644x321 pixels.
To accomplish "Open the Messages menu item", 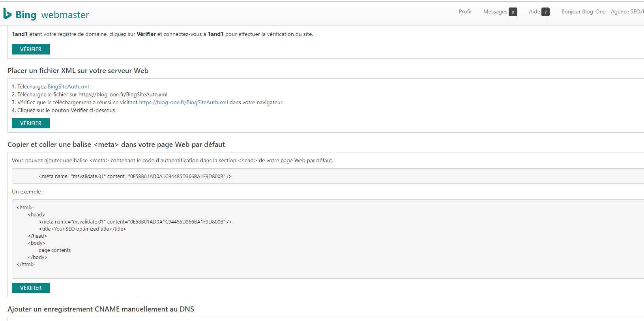I will click(x=495, y=12).
